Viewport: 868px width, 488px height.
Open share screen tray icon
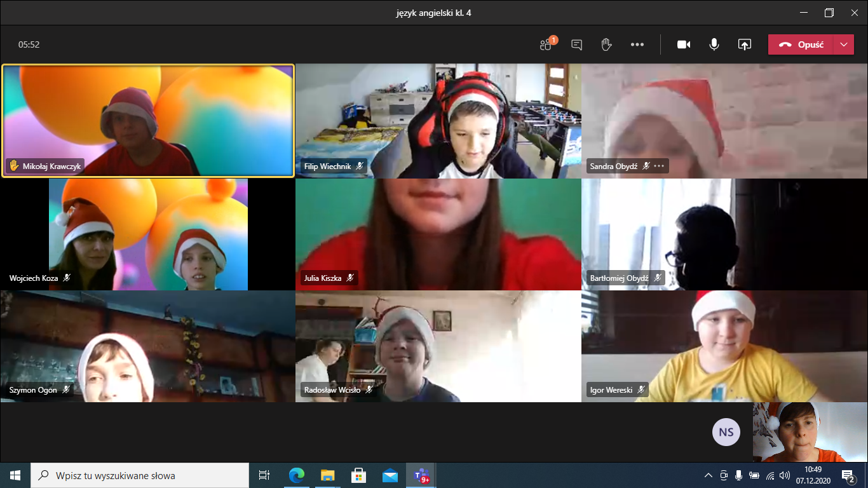coord(744,44)
